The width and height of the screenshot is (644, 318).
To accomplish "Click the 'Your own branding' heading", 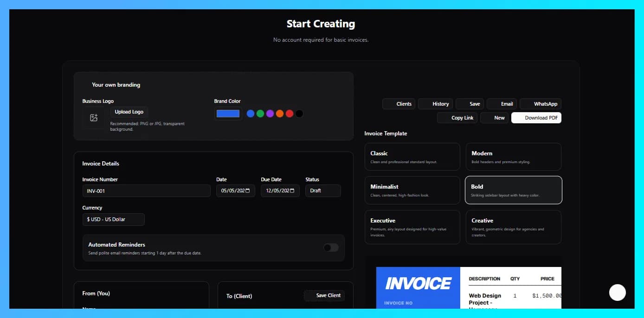I will click(116, 85).
